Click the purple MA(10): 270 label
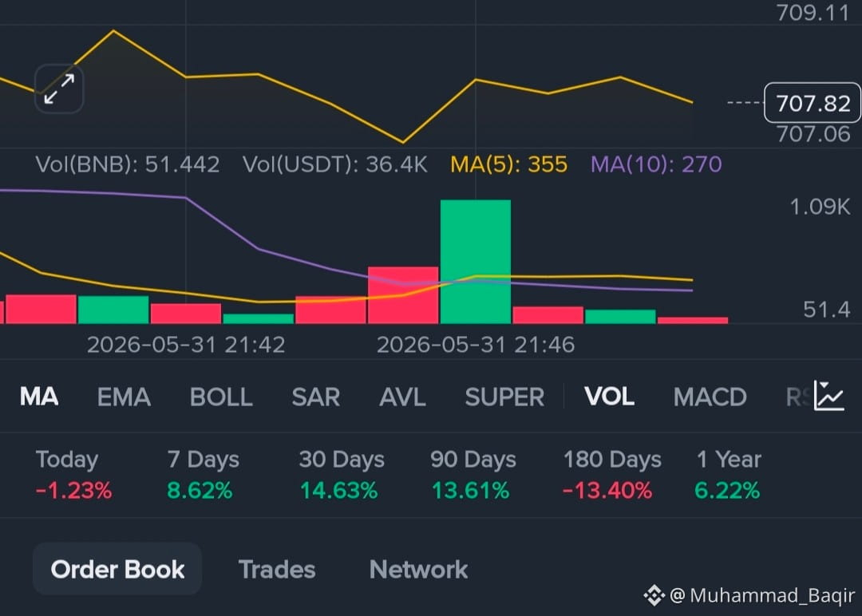This screenshot has width=862, height=616. (656, 164)
